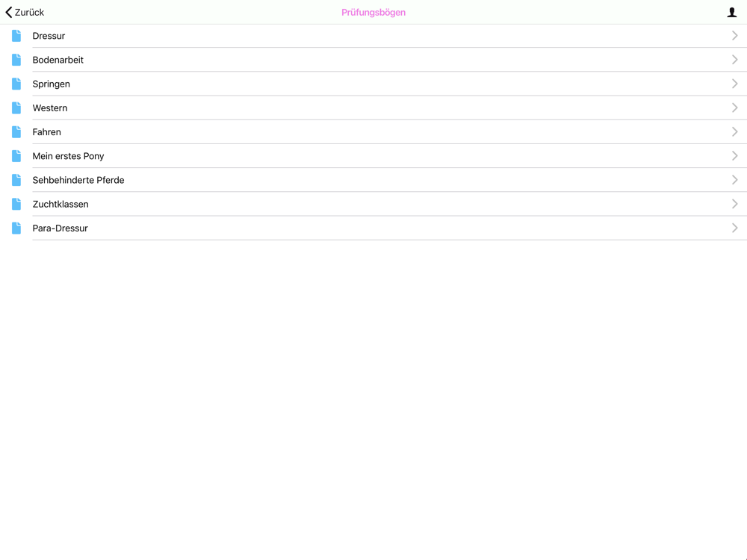This screenshot has height=560, width=747.
Task: Click the document icon beside Western
Action: pos(16,108)
